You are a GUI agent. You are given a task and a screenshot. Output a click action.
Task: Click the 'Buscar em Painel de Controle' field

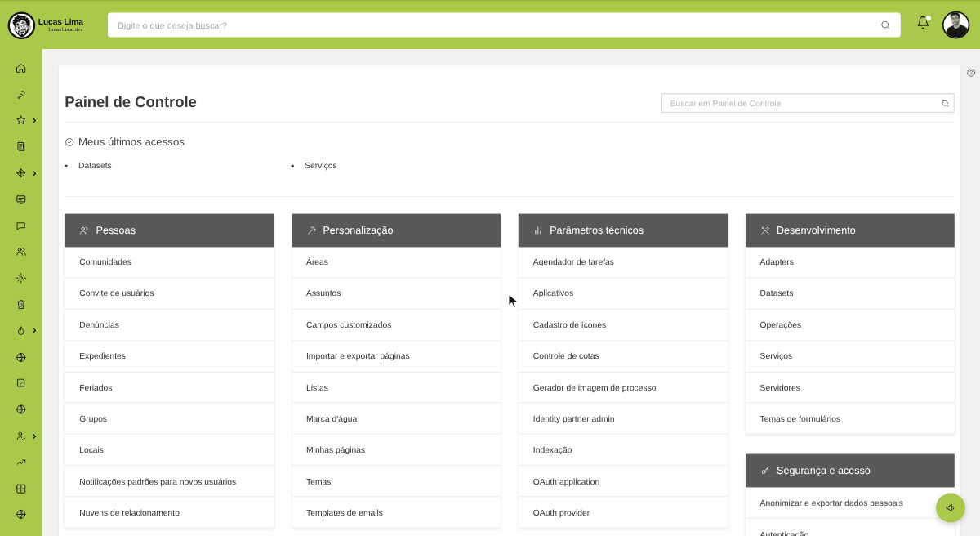click(x=808, y=103)
